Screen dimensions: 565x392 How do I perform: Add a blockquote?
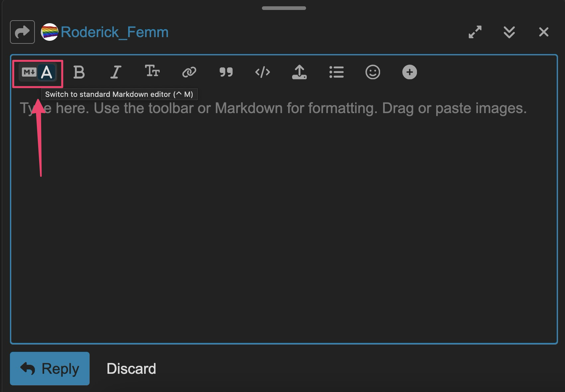pyautogui.click(x=226, y=72)
